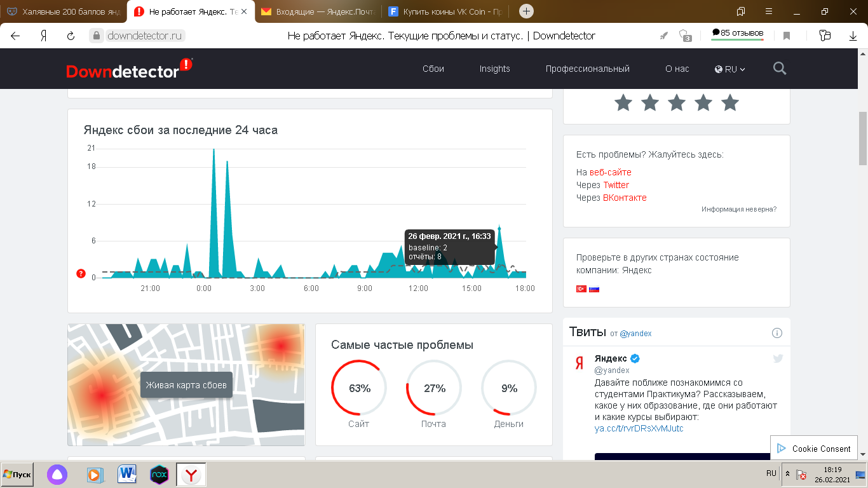Open the Insights menu item

pyautogui.click(x=495, y=69)
